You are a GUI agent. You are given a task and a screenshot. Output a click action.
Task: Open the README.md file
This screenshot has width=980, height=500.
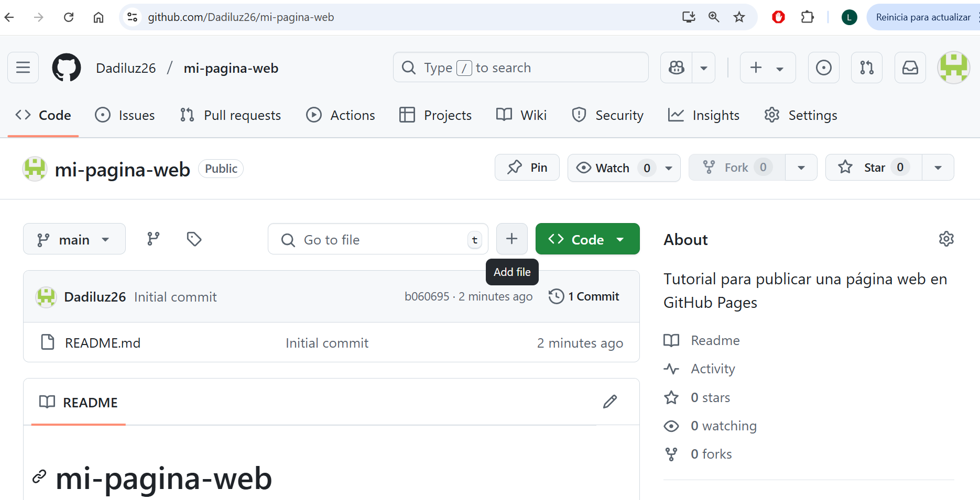[103, 343]
